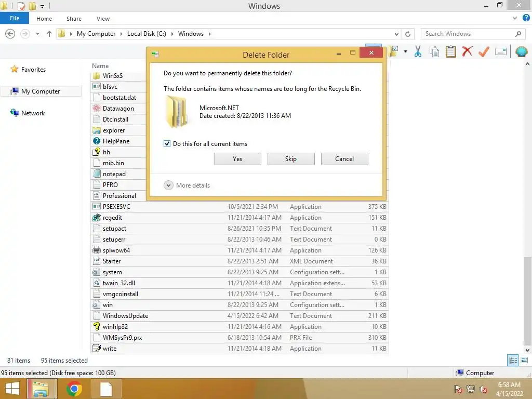Open the recent locations dropdown arrow

pos(37,34)
